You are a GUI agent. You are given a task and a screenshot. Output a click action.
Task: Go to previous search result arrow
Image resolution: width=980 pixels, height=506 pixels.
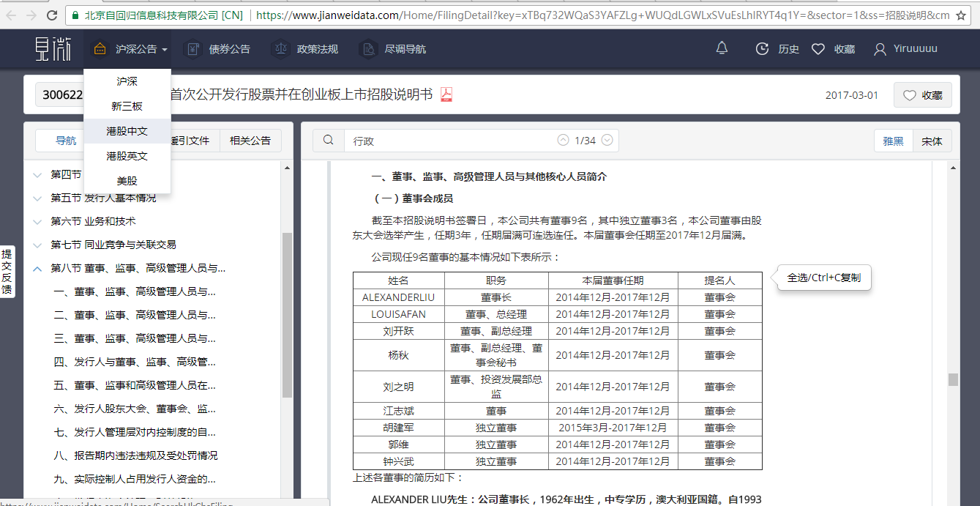[x=563, y=141]
